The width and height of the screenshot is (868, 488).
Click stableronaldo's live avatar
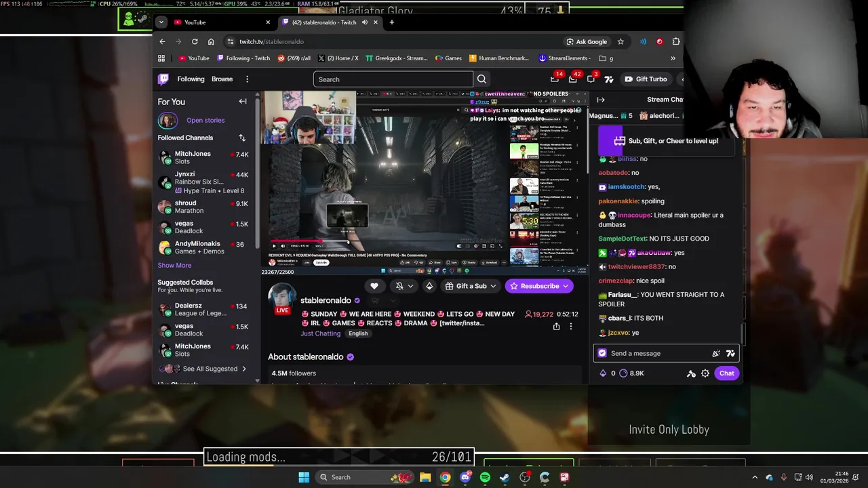283,299
